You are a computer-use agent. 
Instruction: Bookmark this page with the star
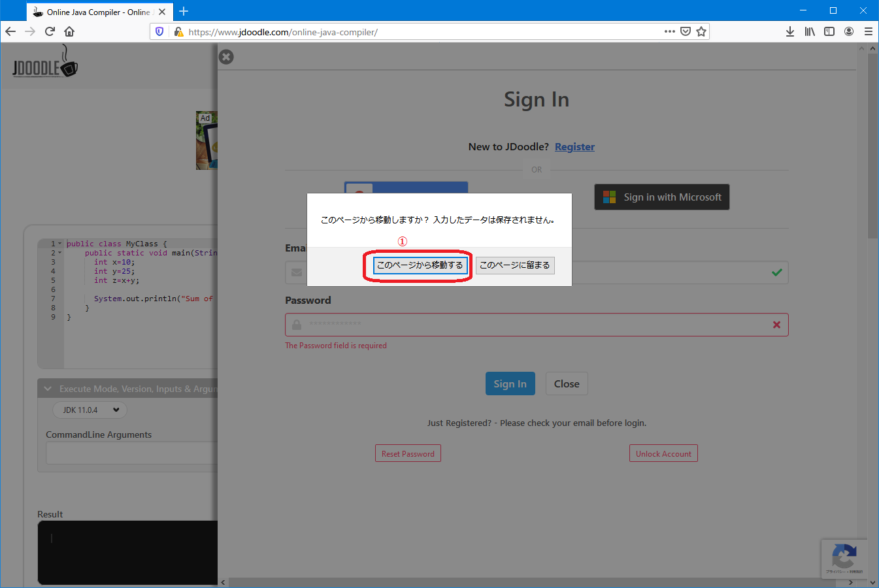(701, 31)
